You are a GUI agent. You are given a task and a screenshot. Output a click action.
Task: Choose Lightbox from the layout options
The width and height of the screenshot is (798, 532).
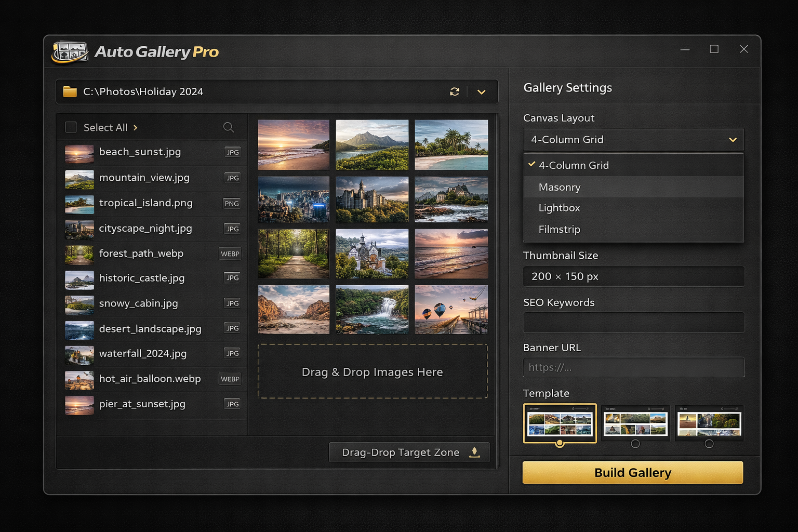coord(559,208)
